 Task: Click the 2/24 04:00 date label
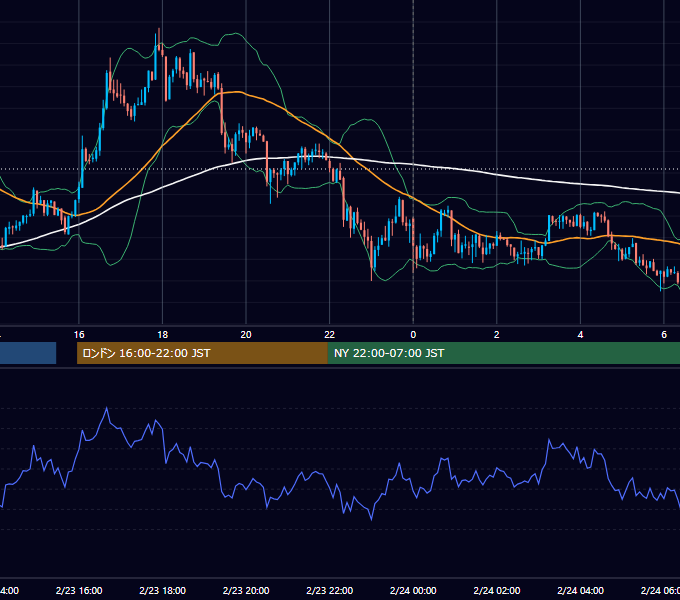point(580,590)
